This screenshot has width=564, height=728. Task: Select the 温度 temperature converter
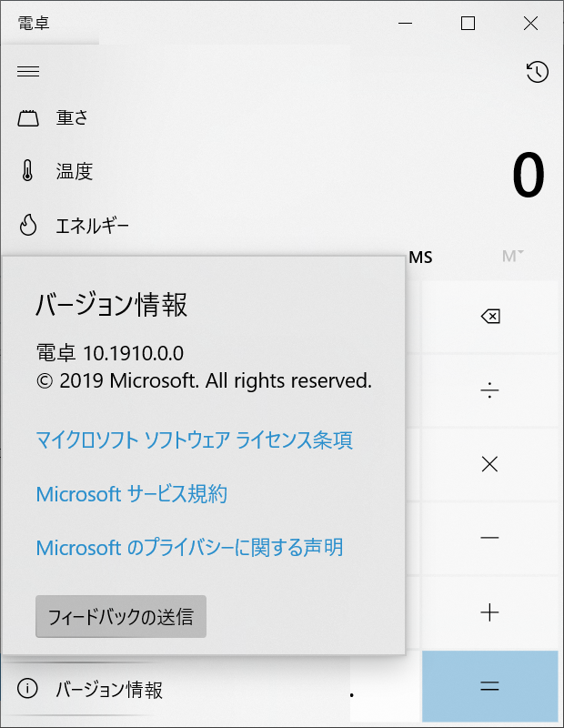click(x=176, y=171)
